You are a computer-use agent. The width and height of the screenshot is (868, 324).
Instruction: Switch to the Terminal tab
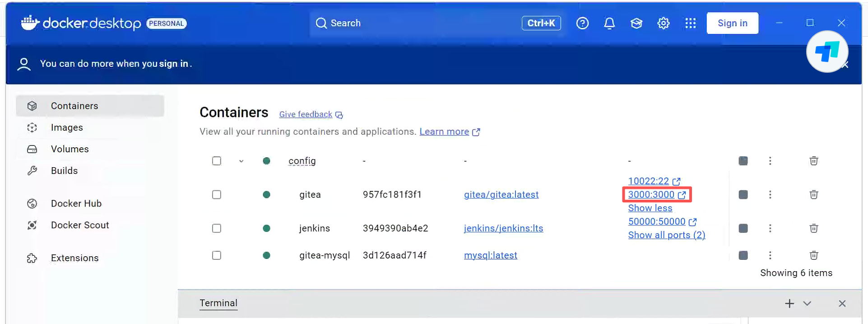[x=218, y=303]
